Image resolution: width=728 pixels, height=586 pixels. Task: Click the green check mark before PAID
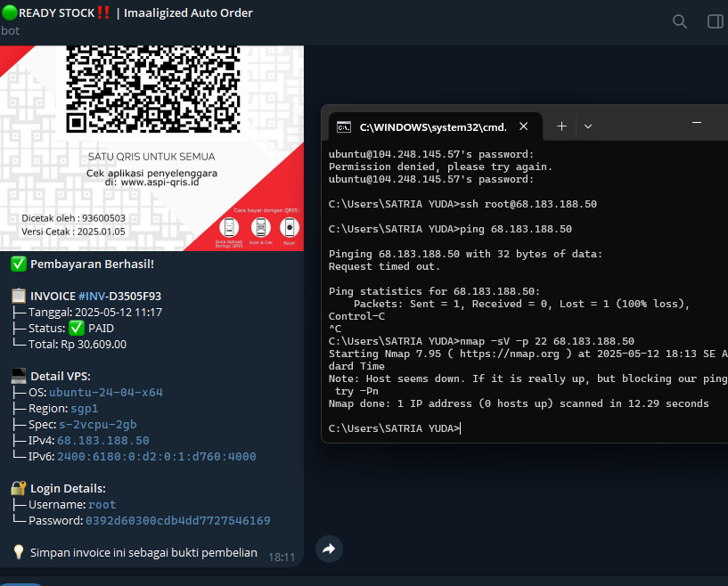(76, 328)
